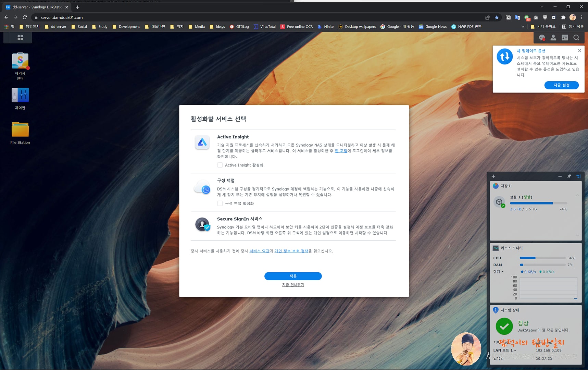Open DSM search magnifier icon

tap(576, 38)
